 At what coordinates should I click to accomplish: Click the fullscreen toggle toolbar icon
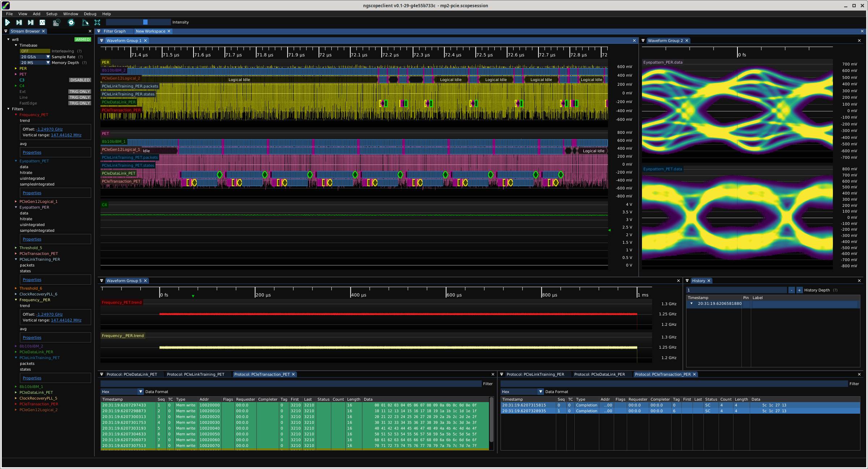[97, 22]
